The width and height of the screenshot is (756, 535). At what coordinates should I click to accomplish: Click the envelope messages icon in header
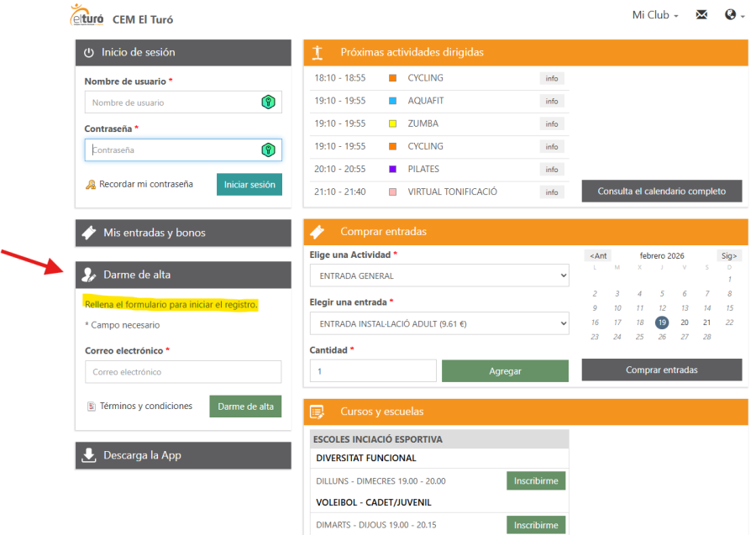tap(701, 15)
